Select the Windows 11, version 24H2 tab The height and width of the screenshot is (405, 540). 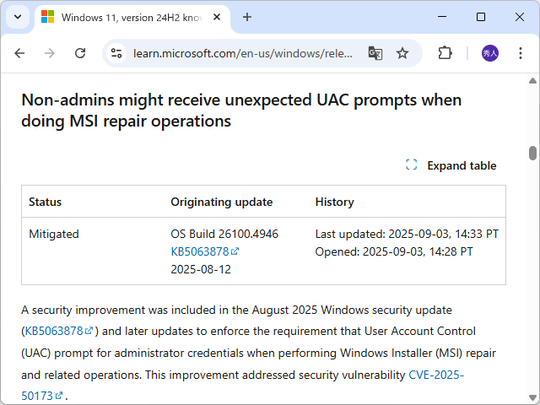tap(132, 18)
